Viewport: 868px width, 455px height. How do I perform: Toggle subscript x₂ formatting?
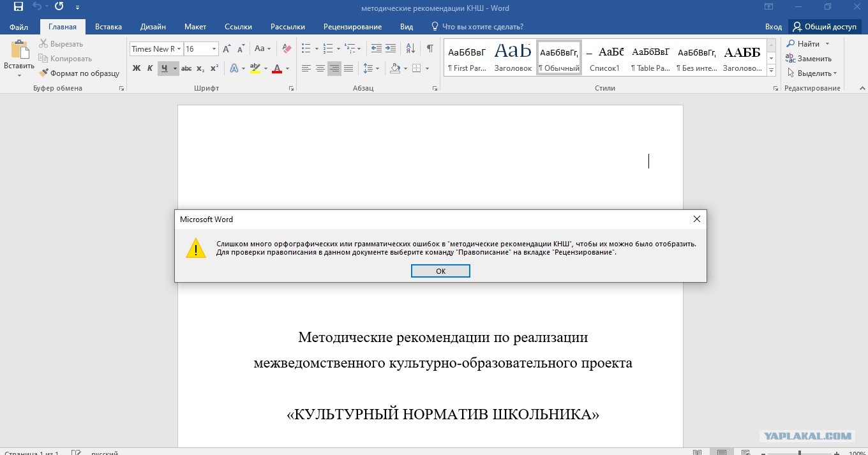point(200,68)
